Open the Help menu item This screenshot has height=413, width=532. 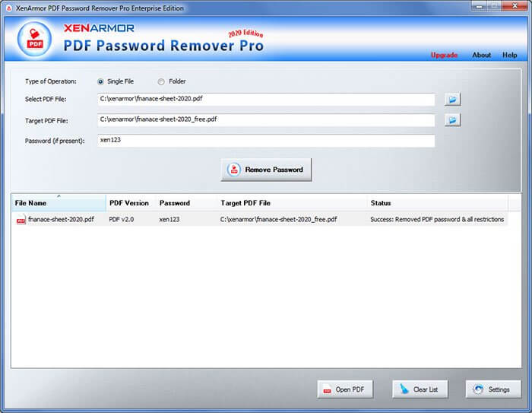click(x=510, y=55)
